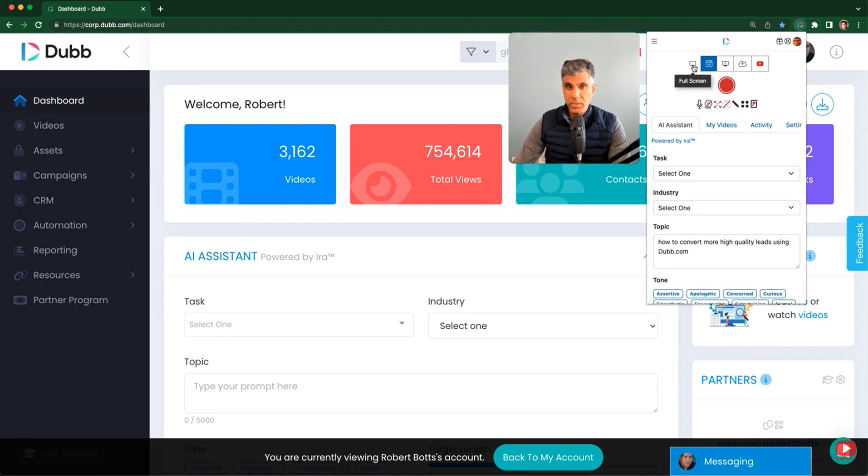Open the Powered by Ira link
This screenshot has width=868, height=476.
(x=673, y=141)
